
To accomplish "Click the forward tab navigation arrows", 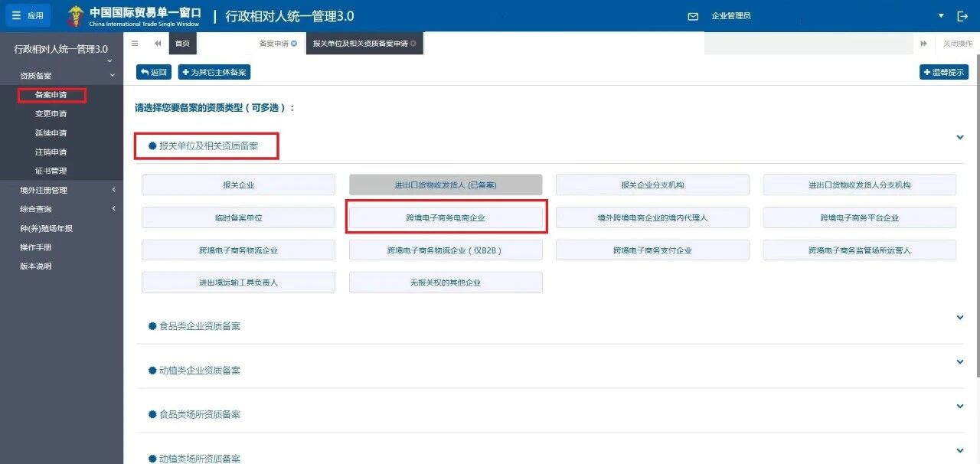I will click(923, 44).
